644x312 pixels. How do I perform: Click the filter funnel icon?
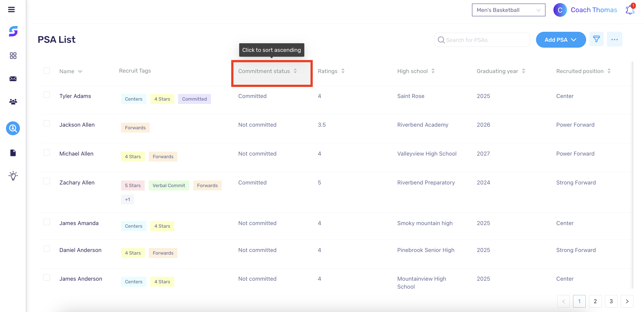click(596, 39)
